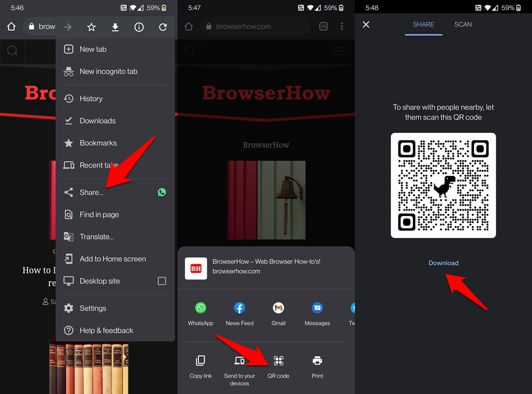Share the page via WhatsApp
The height and width of the screenshot is (394, 532).
[x=201, y=308]
